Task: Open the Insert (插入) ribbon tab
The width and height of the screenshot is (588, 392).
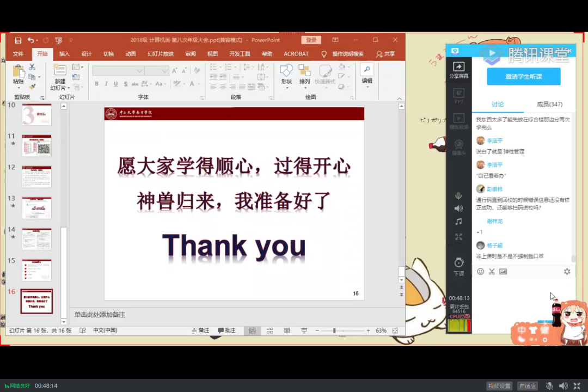Action: pyautogui.click(x=64, y=54)
